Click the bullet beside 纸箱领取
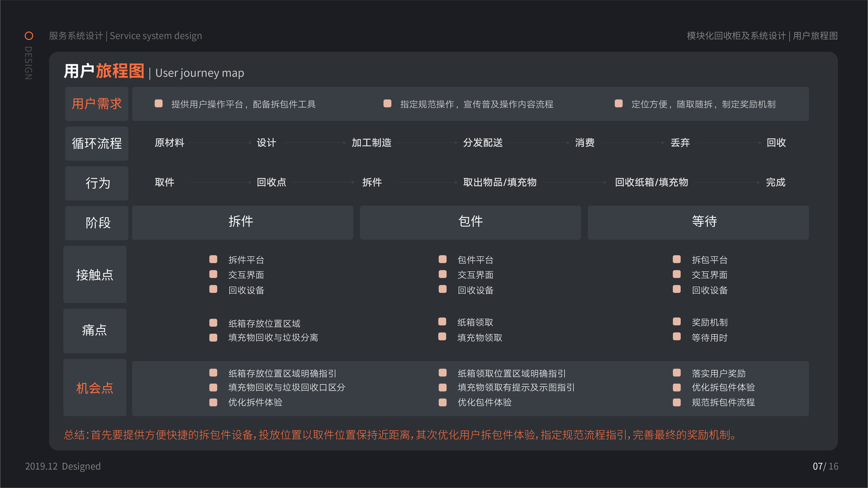Screen dimensions: 868x488 pyautogui.click(x=442, y=322)
